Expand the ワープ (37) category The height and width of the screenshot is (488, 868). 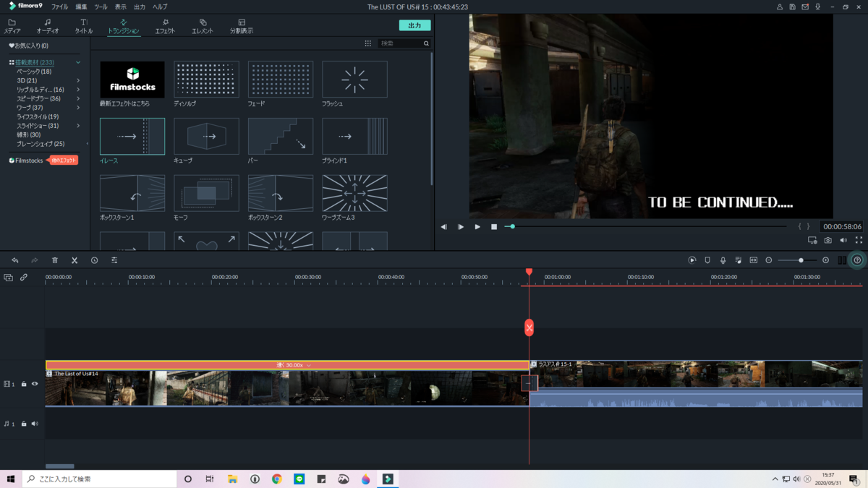point(78,108)
